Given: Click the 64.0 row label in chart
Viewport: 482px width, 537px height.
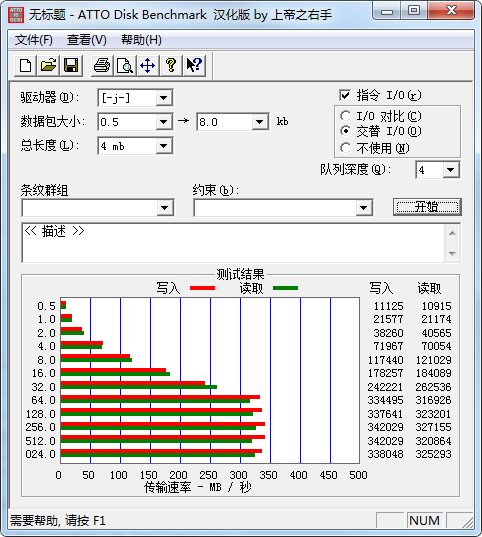Looking at the screenshot, I should pos(43,400).
